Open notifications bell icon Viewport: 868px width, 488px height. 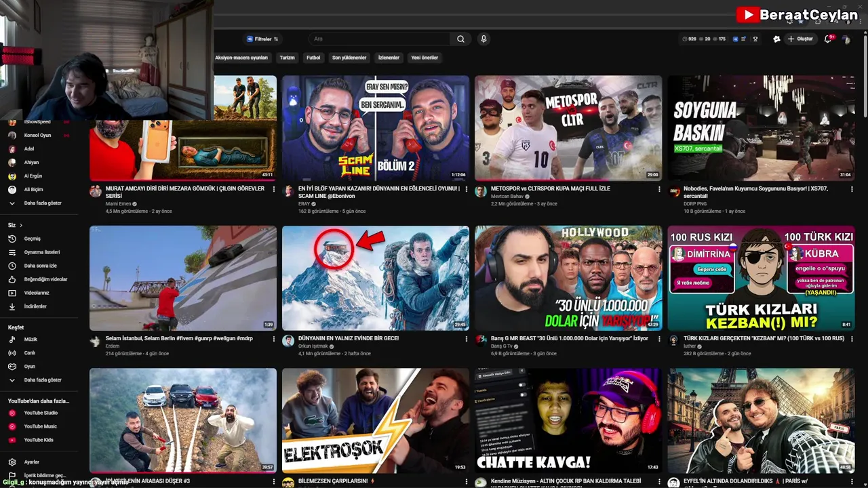click(828, 39)
